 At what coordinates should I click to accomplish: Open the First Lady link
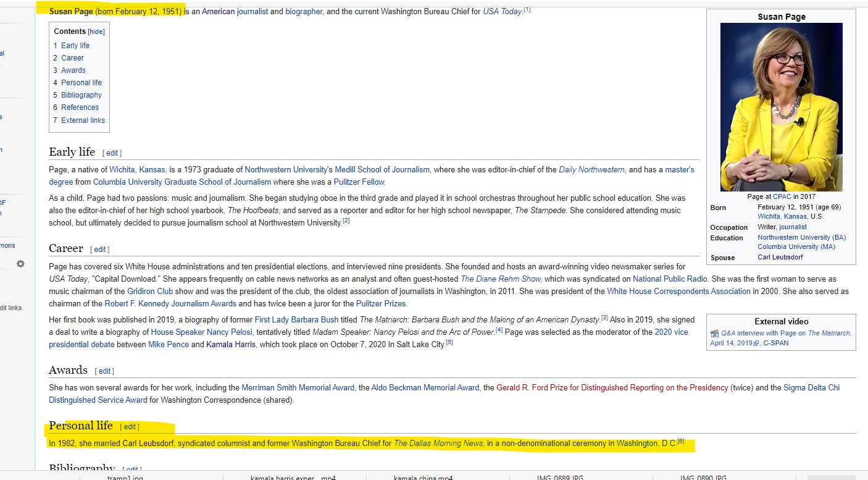271,320
